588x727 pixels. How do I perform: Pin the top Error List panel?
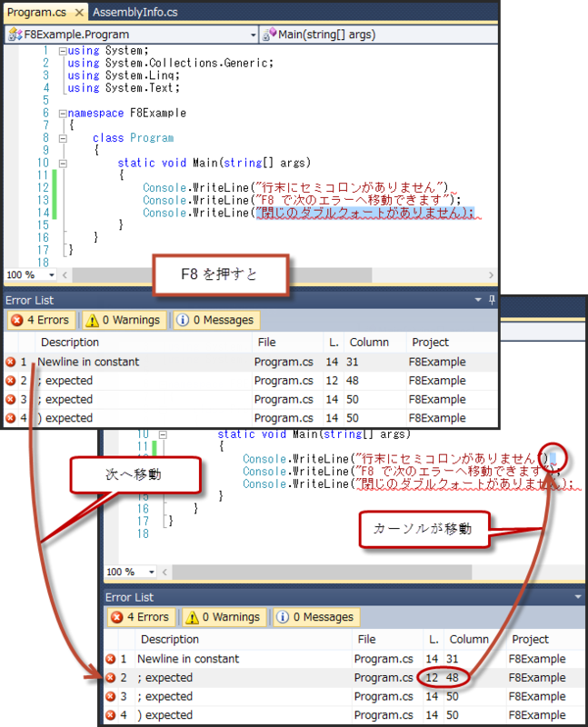point(492,300)
